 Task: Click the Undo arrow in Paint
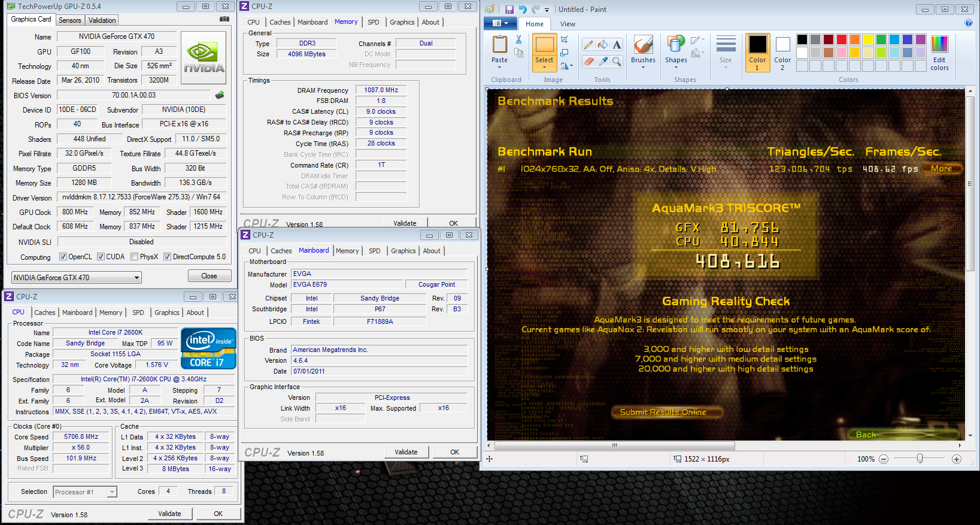coord(523,9)
